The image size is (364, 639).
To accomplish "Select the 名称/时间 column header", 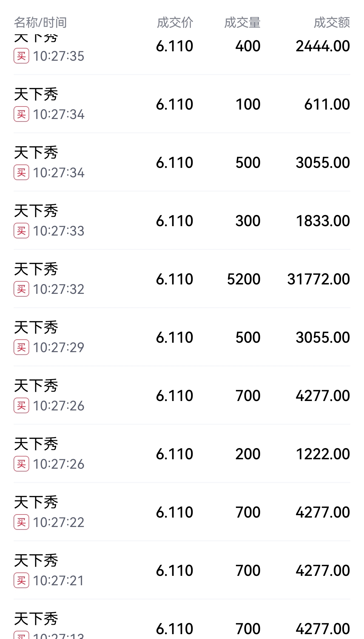I will (40, 22).
